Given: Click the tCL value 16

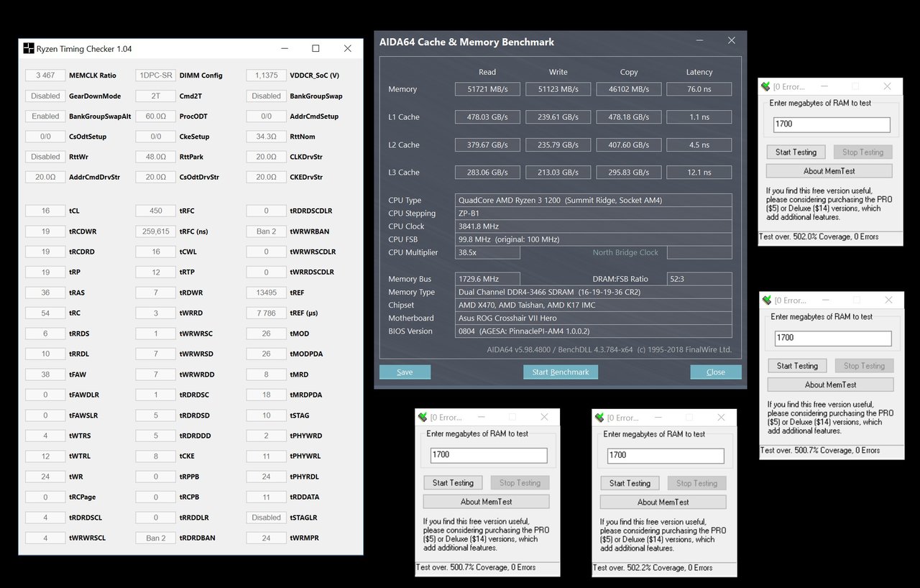Looking at the screenshot, I should tap(45, 211).
